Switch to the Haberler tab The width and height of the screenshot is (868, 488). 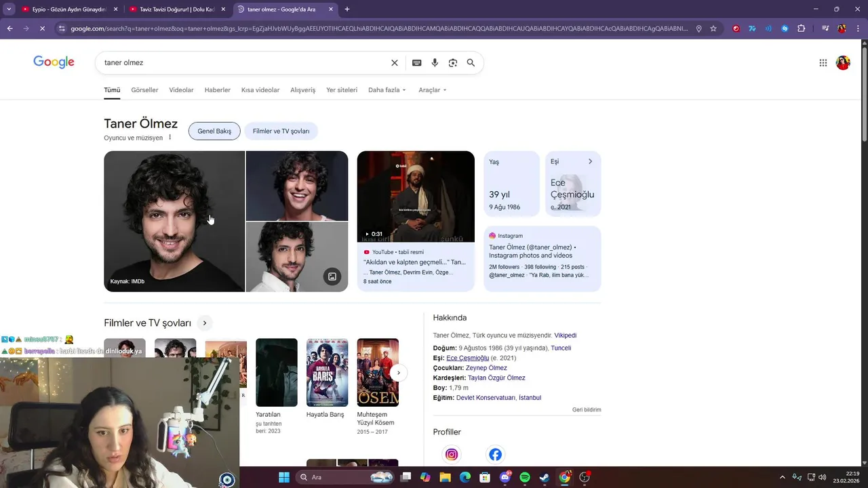218,90
